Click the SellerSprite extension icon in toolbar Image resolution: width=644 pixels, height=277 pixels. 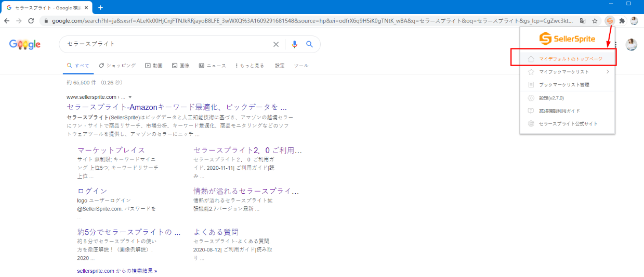tap(610, 21)
